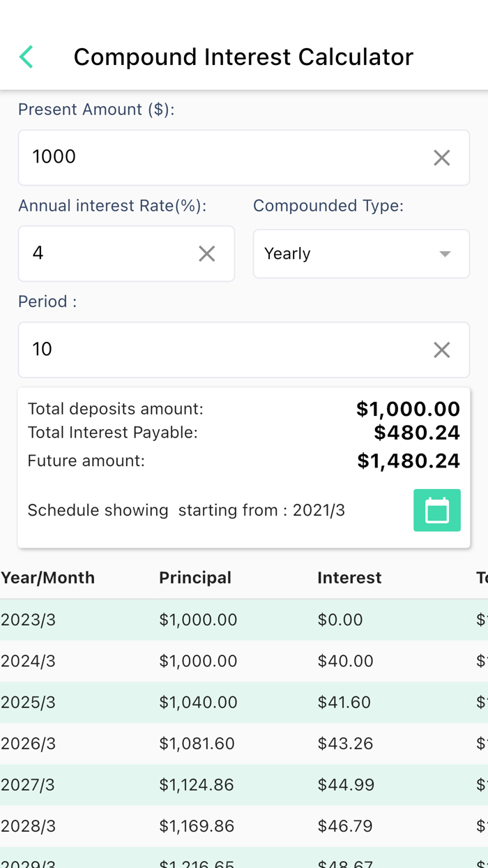Clear the Present Amount field using its X
Screen dimensions: 488x868
tap(441, 157)
